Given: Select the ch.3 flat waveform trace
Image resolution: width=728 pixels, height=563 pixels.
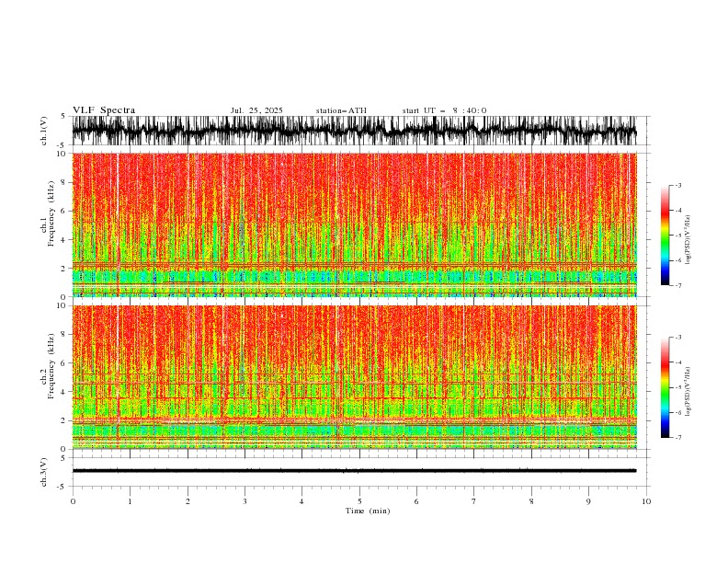Looking at the screenshot, I should [x=354, y=471].
